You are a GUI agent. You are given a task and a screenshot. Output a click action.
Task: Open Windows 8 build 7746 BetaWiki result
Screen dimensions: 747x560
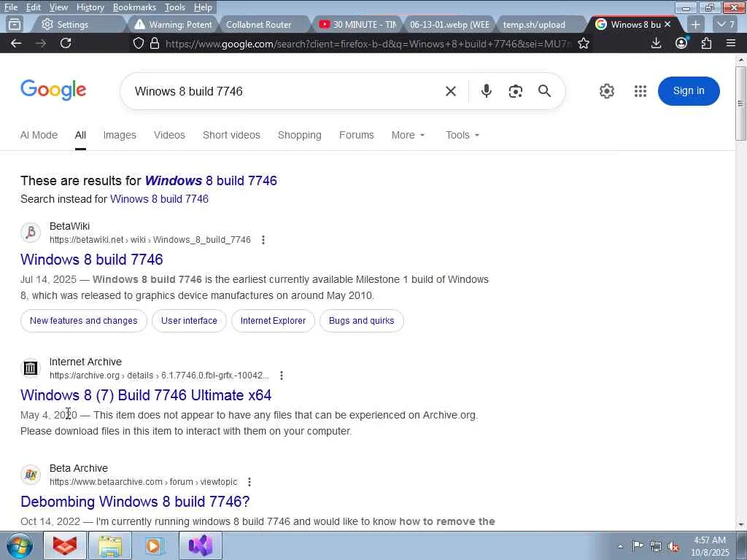tap(91, 260)
